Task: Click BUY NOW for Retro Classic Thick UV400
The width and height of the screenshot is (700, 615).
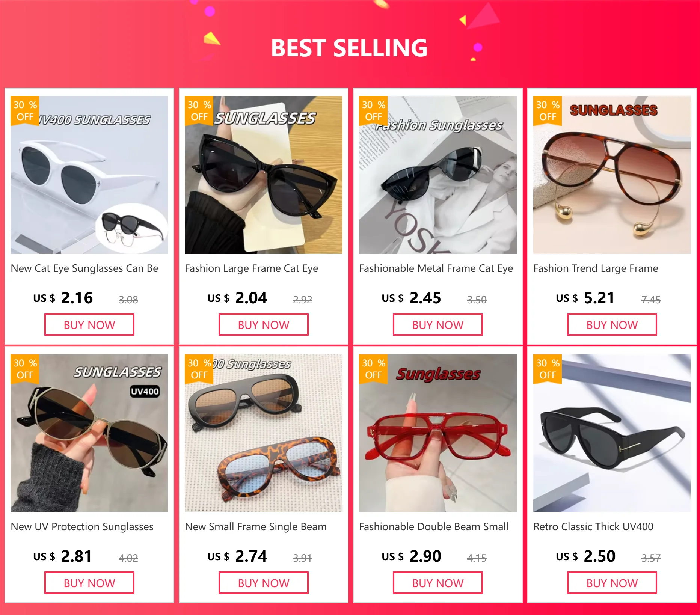Action: click(612, 583)
